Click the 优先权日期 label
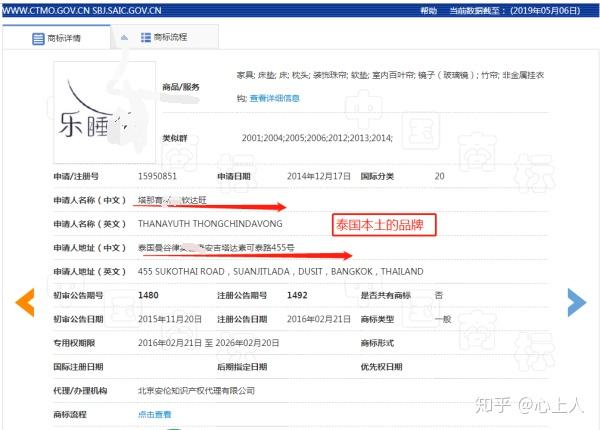 (x=381, y=366)
